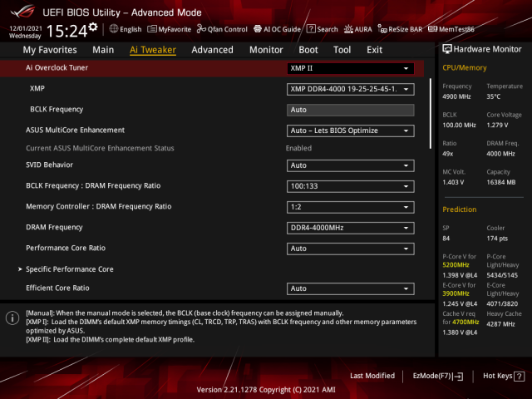
Task: Open Search question-mark icon
Action: tap(311, 29)
